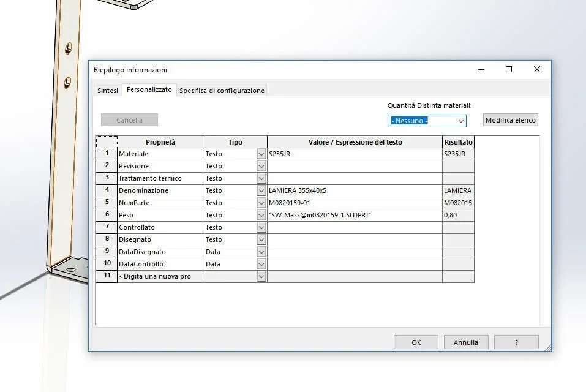Open the Specifica di configurazione tab

pyautogui.click(x=222, y=91)
